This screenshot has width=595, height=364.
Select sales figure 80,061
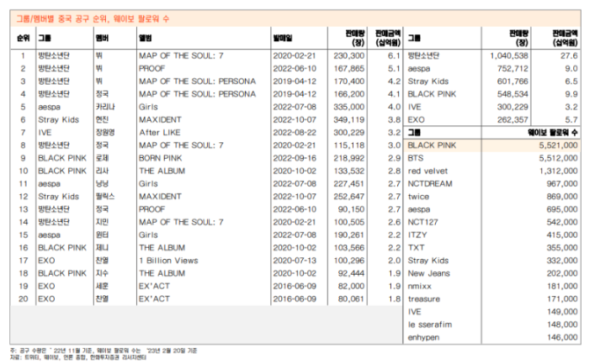(x=351, y=298)
